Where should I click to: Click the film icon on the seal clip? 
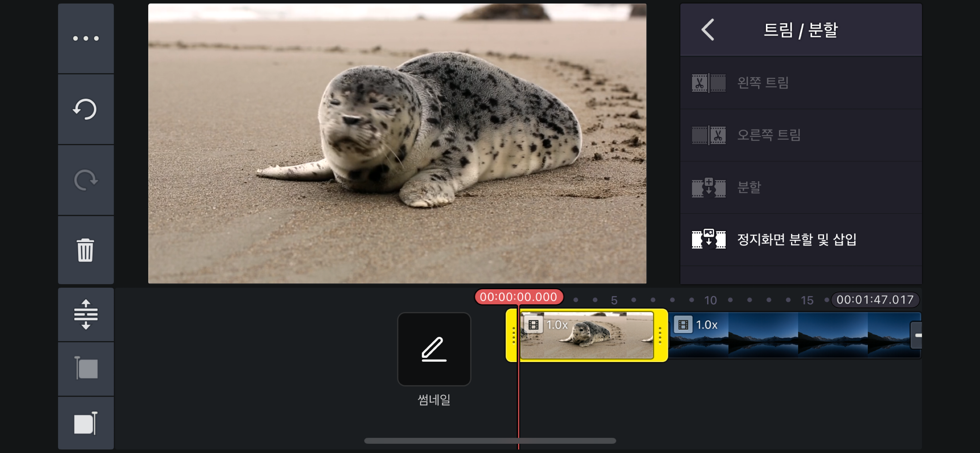point(534,325)
